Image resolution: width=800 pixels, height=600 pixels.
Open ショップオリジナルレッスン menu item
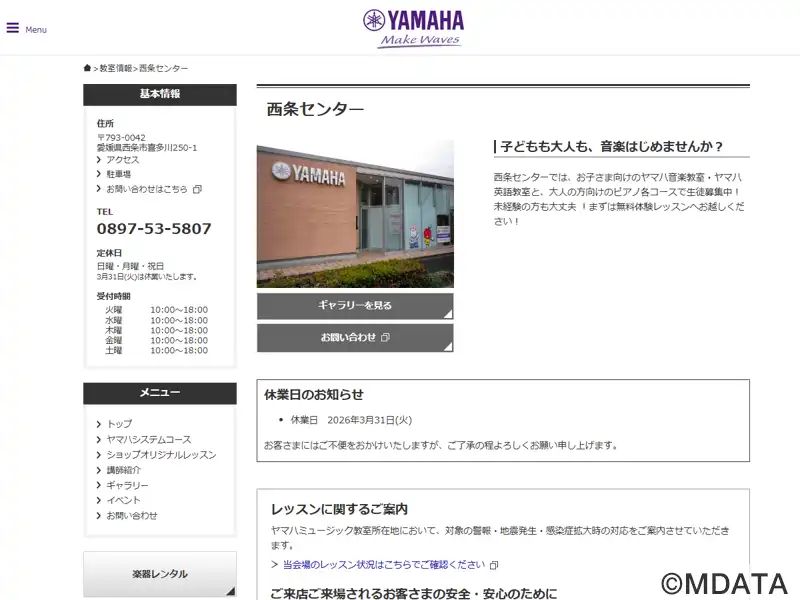tap(161, 455)
